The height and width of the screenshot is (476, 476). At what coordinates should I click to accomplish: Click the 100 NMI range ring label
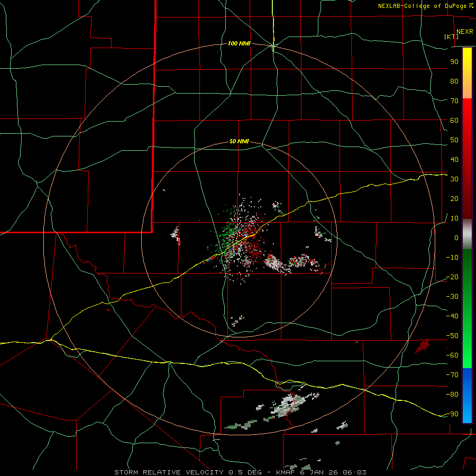coord(239,44)
